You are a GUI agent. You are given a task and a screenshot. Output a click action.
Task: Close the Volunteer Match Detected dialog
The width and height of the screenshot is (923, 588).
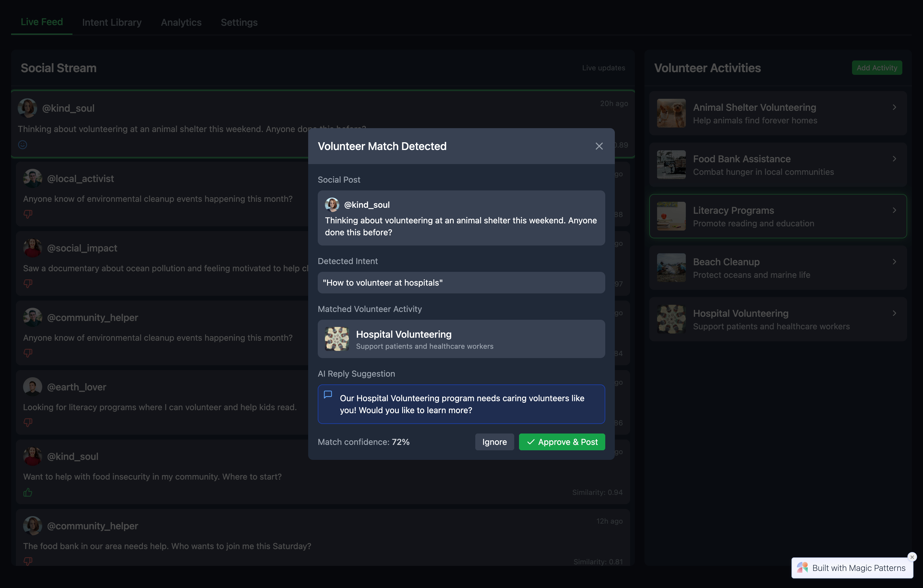click(599, 146)
